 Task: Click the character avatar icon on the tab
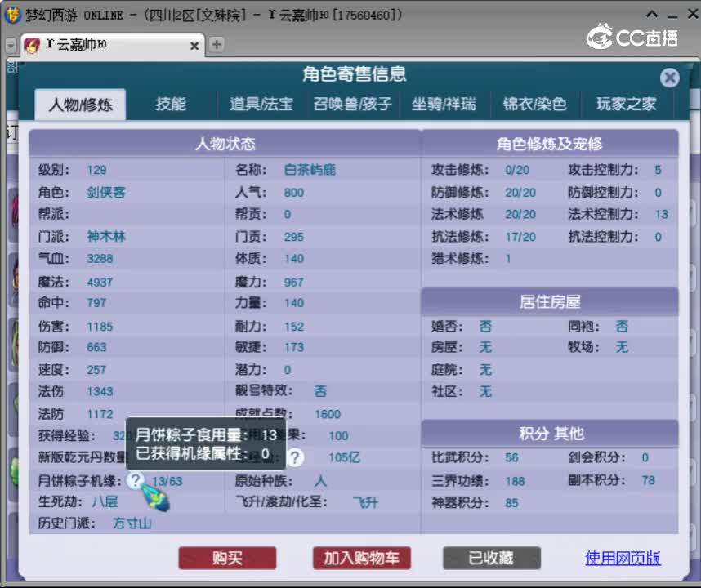(x=32, y=45)
